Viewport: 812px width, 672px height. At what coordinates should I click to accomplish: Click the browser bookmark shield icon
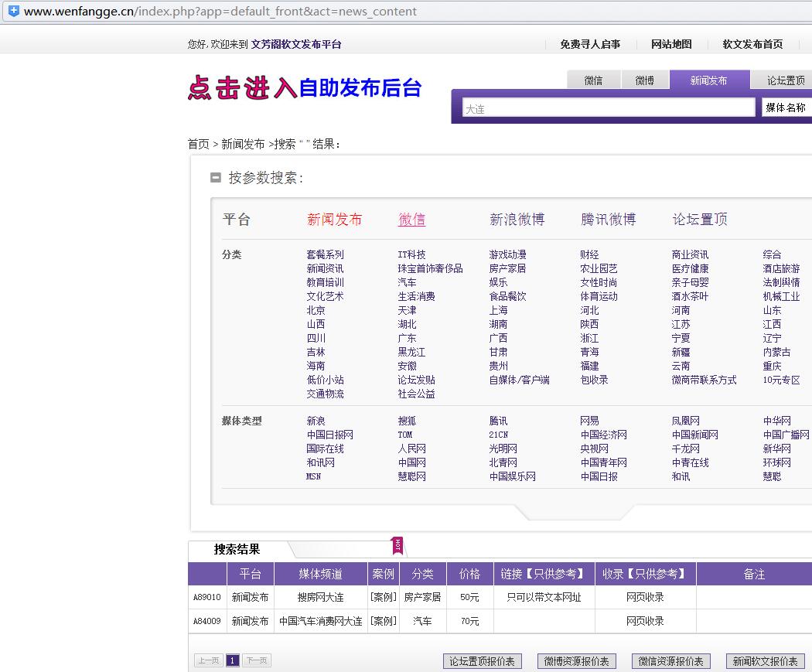click(x=13, y=10)
